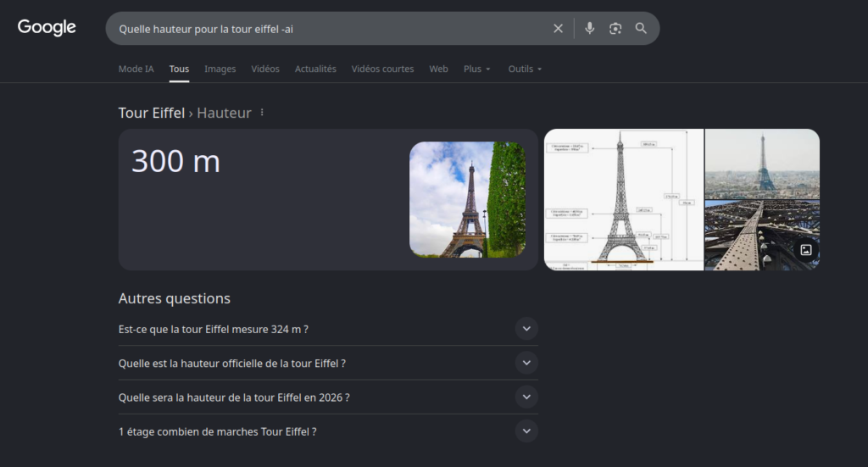
Task: Click the Google logo
Action: [x=47, y=27]
